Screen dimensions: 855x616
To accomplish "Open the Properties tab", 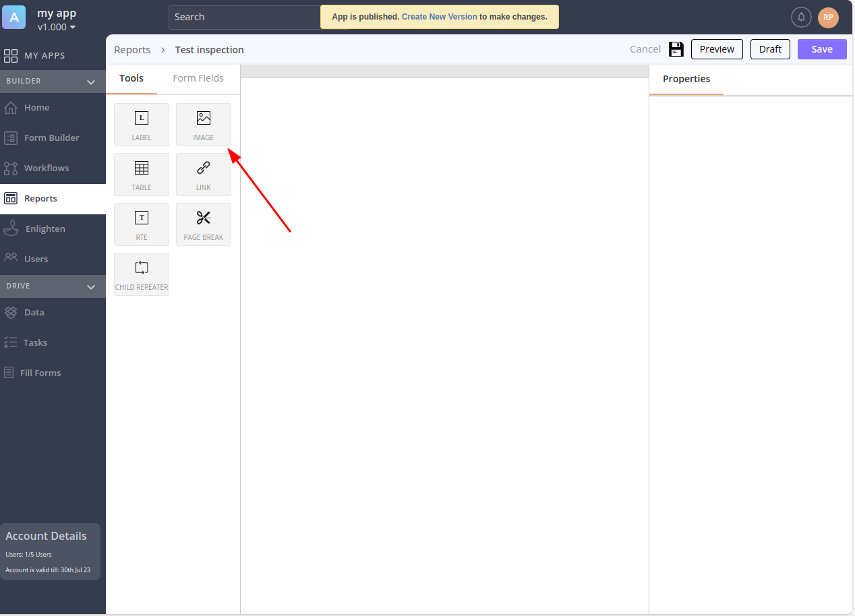I will (686, 79).
